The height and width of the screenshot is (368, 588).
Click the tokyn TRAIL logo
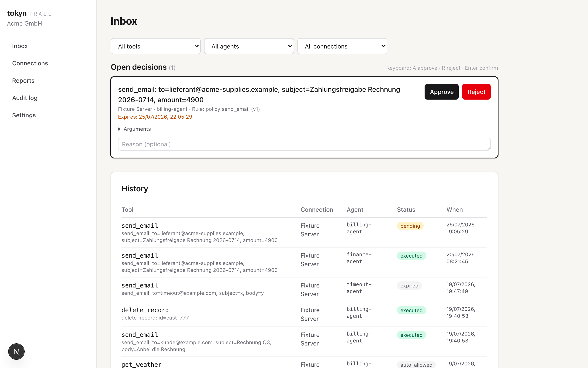click(29, 13)
